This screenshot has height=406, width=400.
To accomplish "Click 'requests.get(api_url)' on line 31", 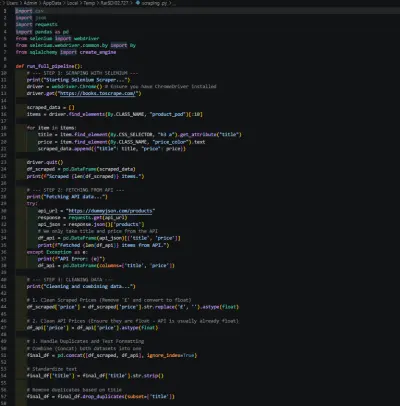I will 98,217.
